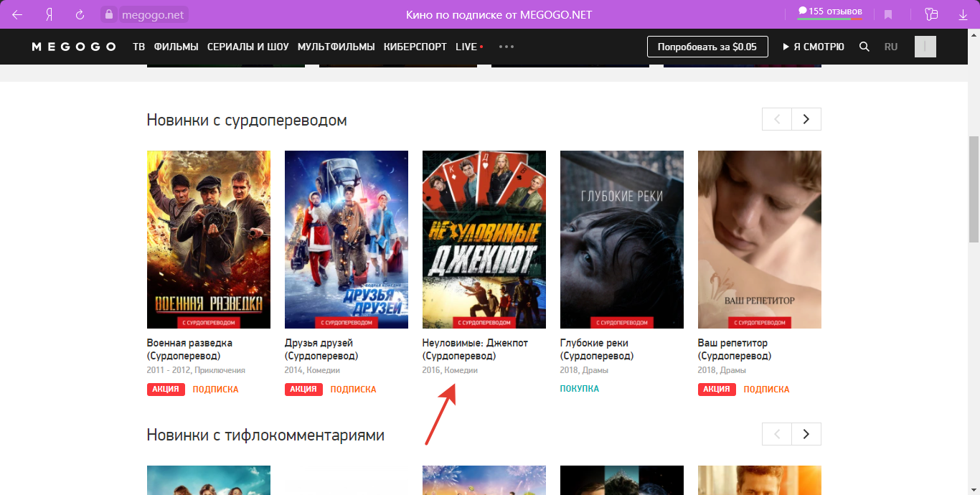Viewport: 980px width, 495px height.
Task: Open site search magnifier
Action: [x=864, y=47]
